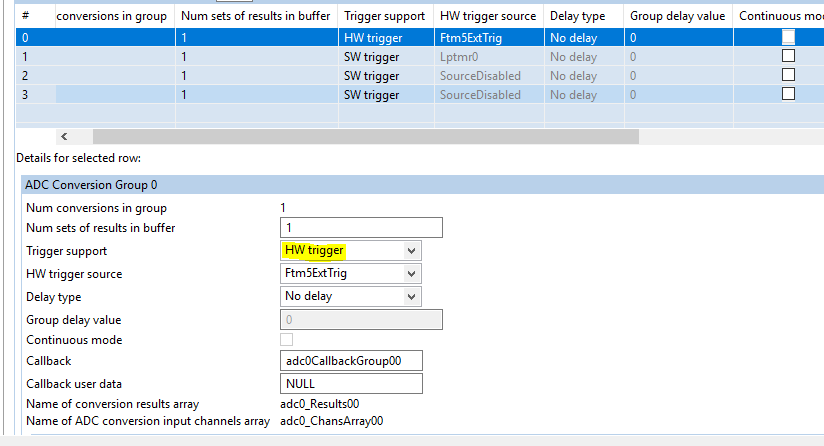Click adc0_Results00 array name value
The height and width of the screenshot is (446, 824).
(320, 404)
